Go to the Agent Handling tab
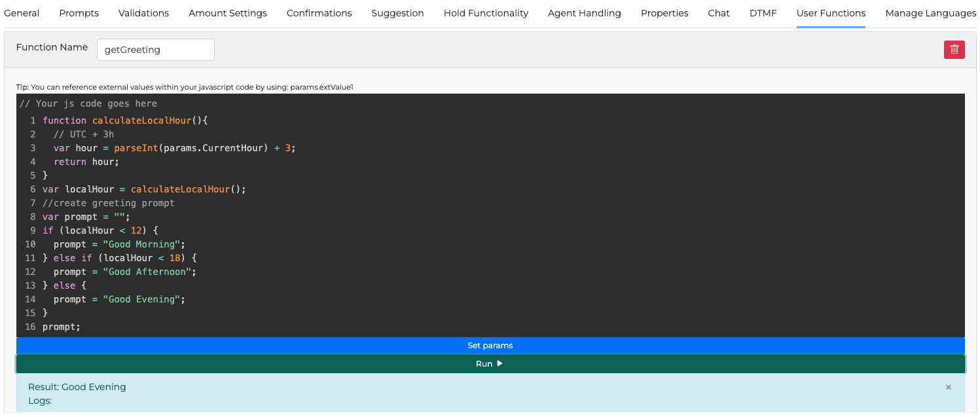Viewport: 980px width, 417px height. 584,13
